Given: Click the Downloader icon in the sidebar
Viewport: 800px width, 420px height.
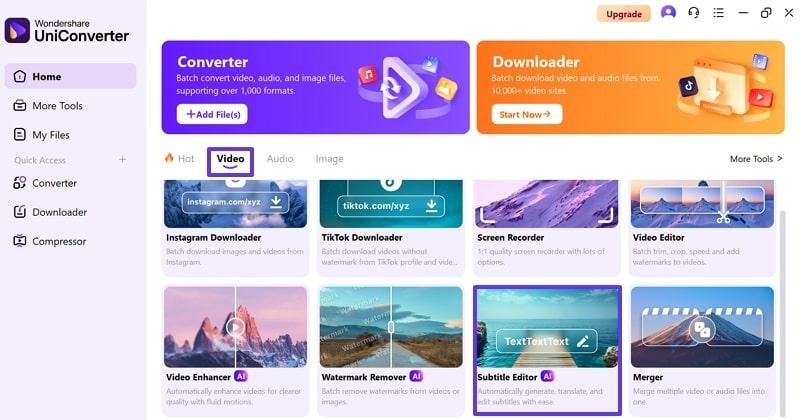Looking at the screenshot, I should point(19,212).
